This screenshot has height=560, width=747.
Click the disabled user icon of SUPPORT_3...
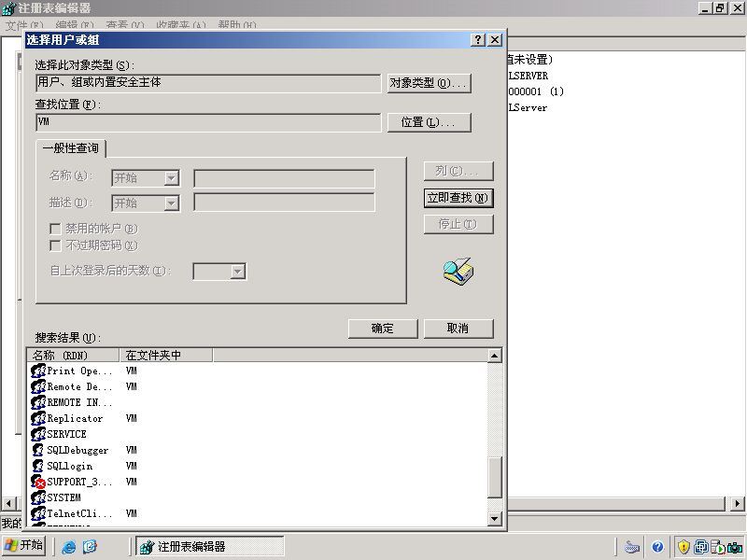click(x=38, y=482)
